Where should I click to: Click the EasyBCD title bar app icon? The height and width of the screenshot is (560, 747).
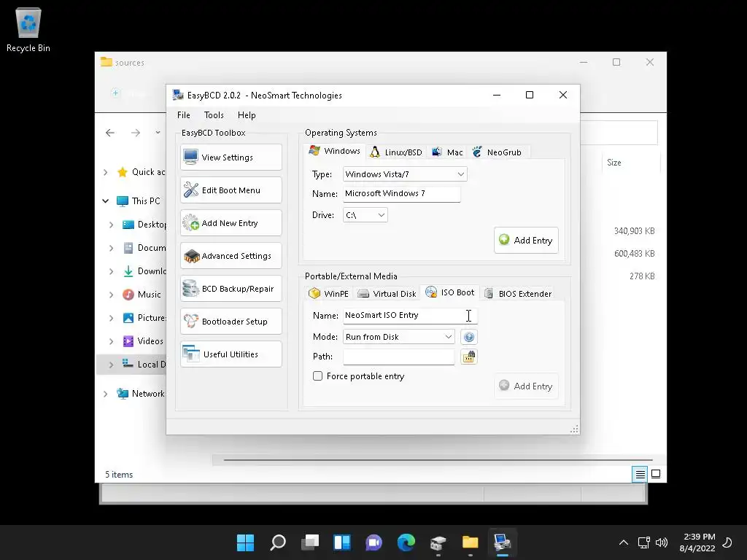178,95
